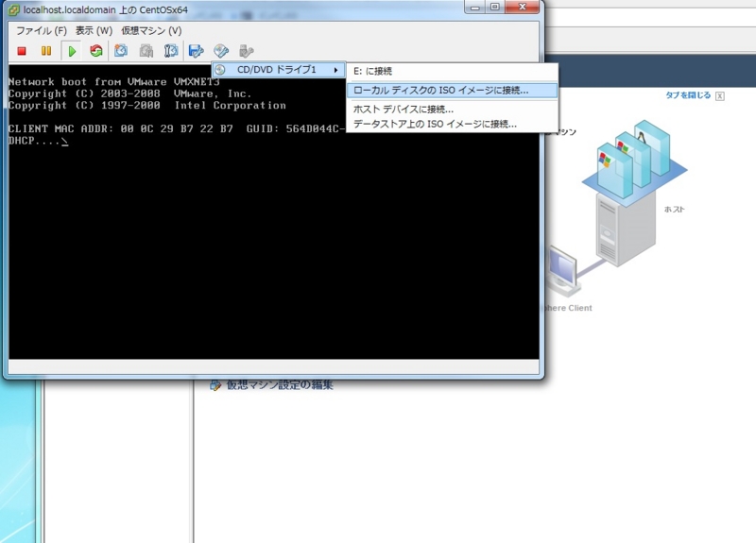The height and width of the screenshot is (543, 756).
Task: Select E: に接続 menu entry
Action: [453, 72]
